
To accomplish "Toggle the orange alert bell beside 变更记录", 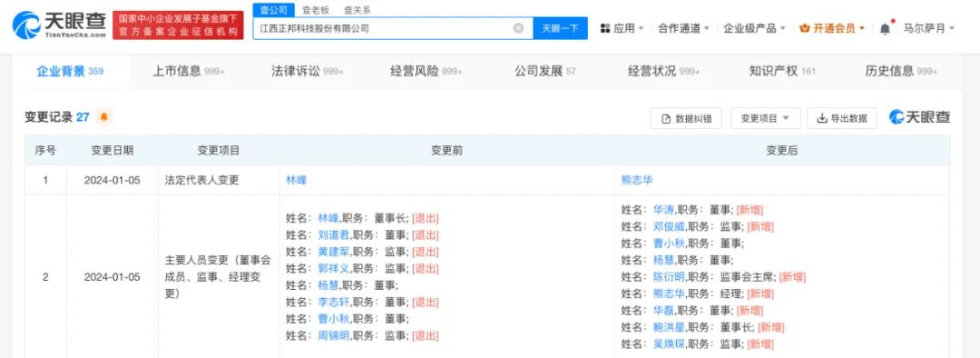I will point(103,117).
